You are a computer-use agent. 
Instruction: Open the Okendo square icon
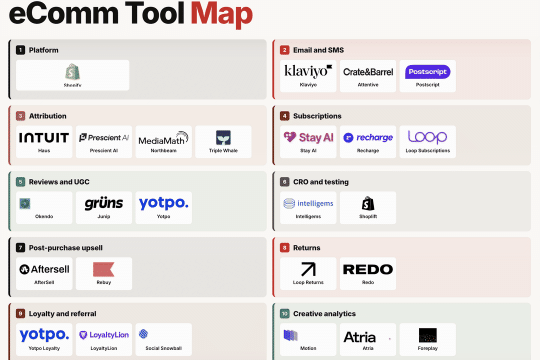tap(25, 204)
